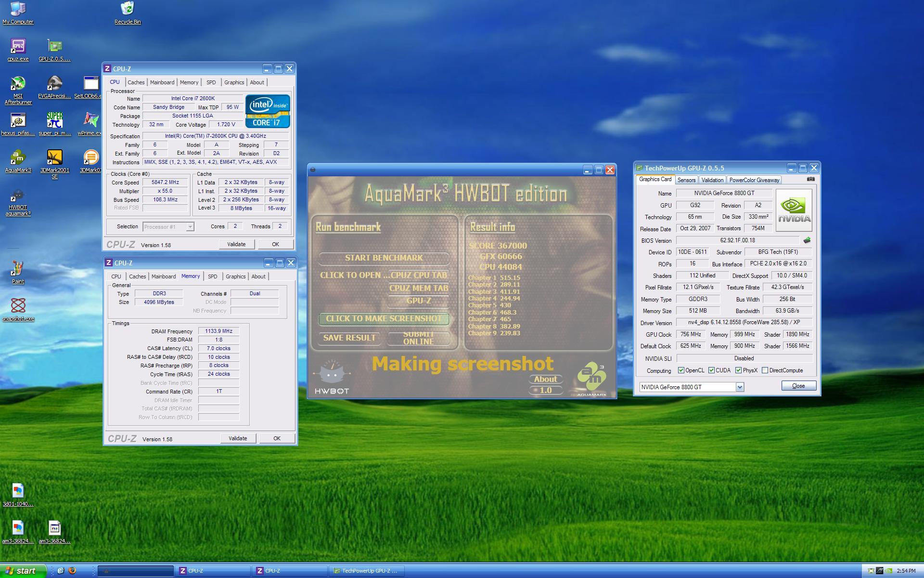Select 3DMark2001 SE desktop shortcut
The width and height of the screenshot is (924, 578).
click(54, 165)
